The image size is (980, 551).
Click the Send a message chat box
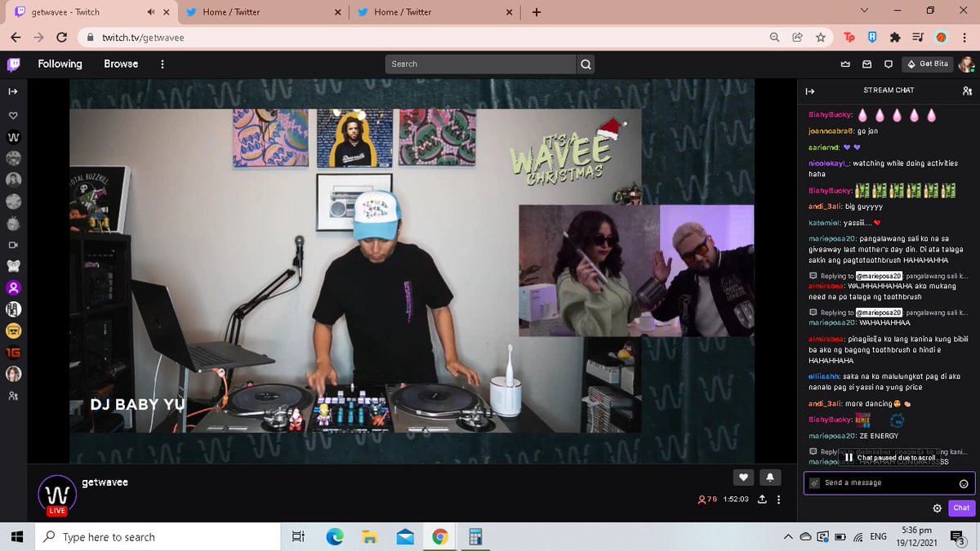tap(889, 482)
